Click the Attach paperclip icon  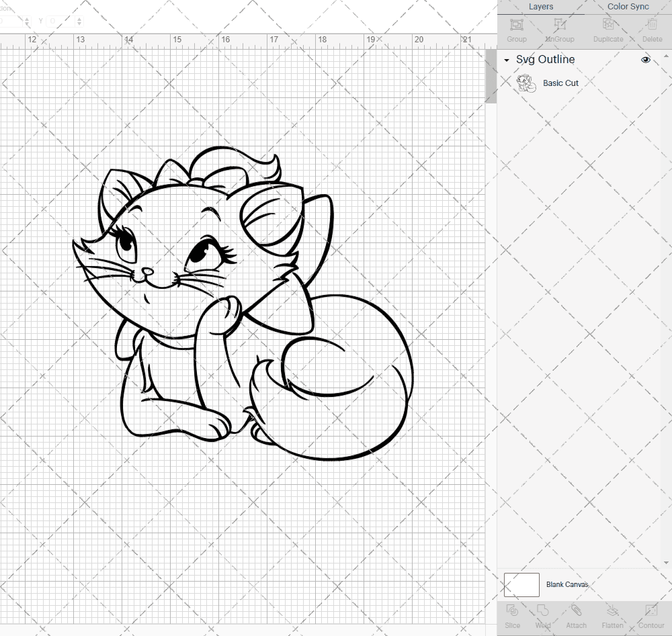576,610
